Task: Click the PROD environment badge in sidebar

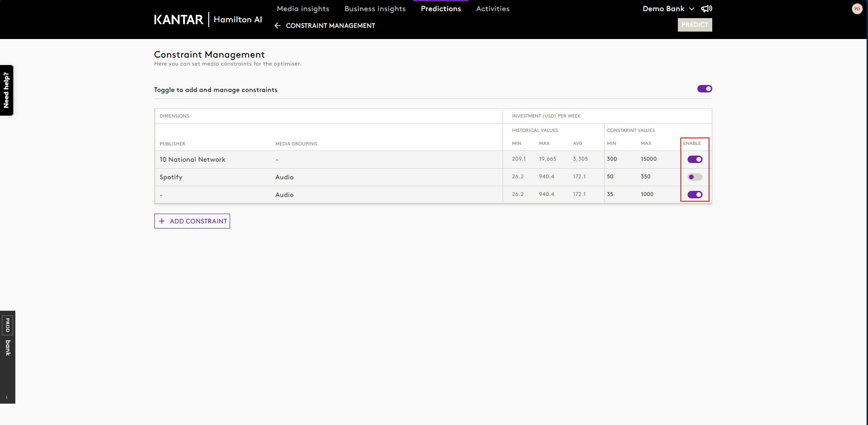Action: pyautogui.click(x=8, y=326)
